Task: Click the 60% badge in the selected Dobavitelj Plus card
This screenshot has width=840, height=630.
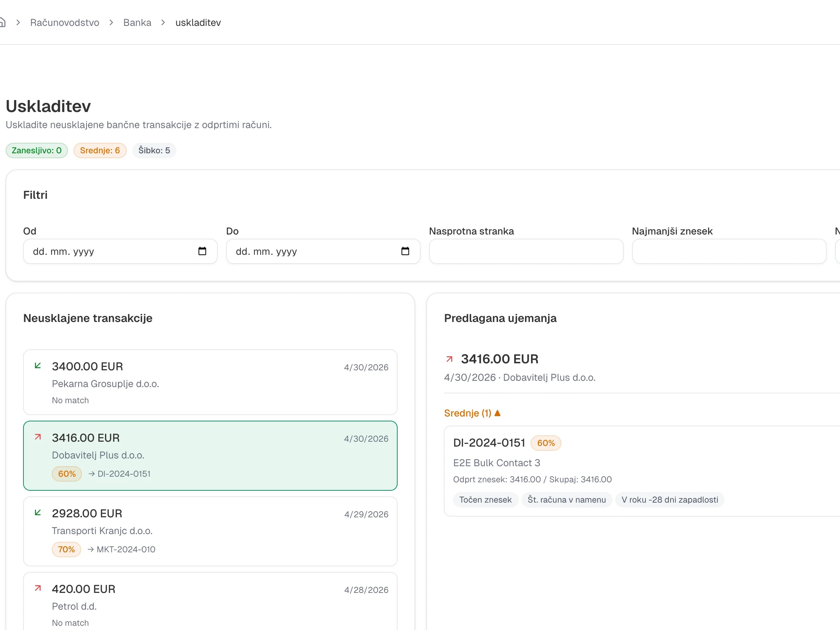Action: [x=67, y=474]
